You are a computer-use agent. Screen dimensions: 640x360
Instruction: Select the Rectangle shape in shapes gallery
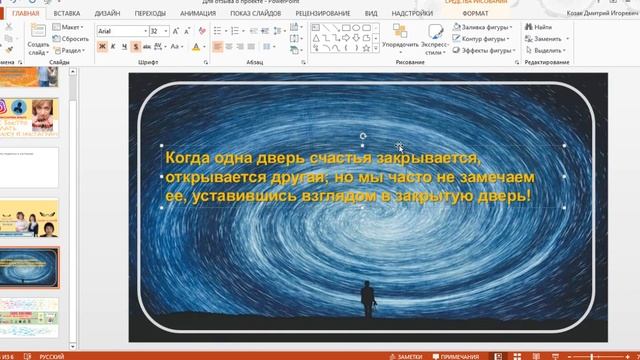coord(346,28)
